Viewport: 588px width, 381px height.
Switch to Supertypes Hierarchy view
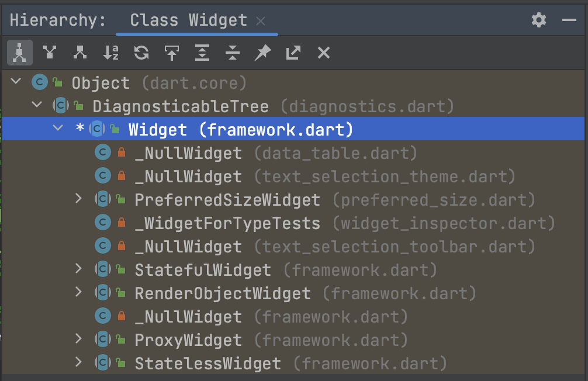(50, 53)
